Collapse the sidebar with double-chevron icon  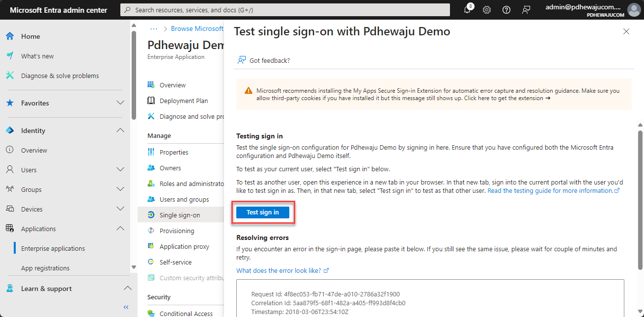(x=126, y=307)
